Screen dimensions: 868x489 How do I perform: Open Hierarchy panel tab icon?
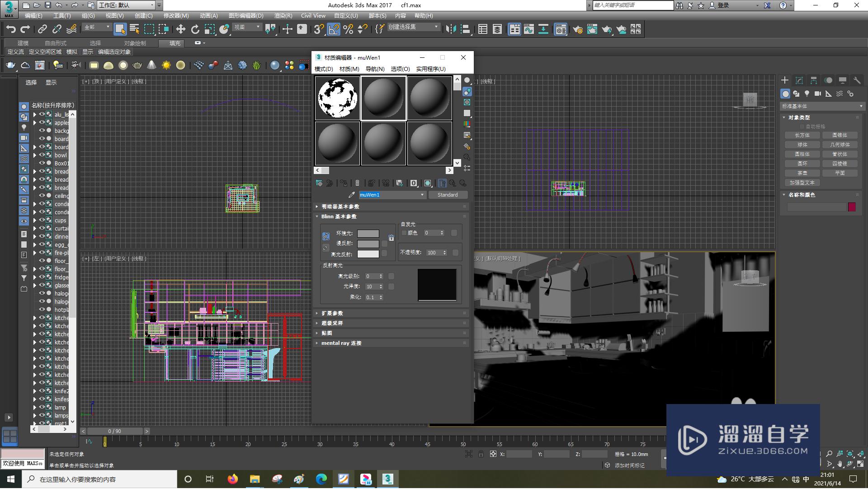(x=814, y=80)
